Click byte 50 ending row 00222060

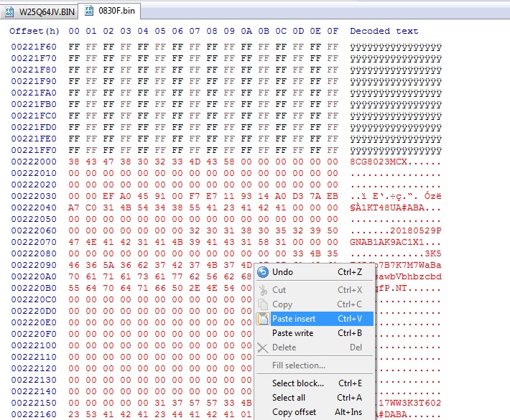(x=333, y=230)
